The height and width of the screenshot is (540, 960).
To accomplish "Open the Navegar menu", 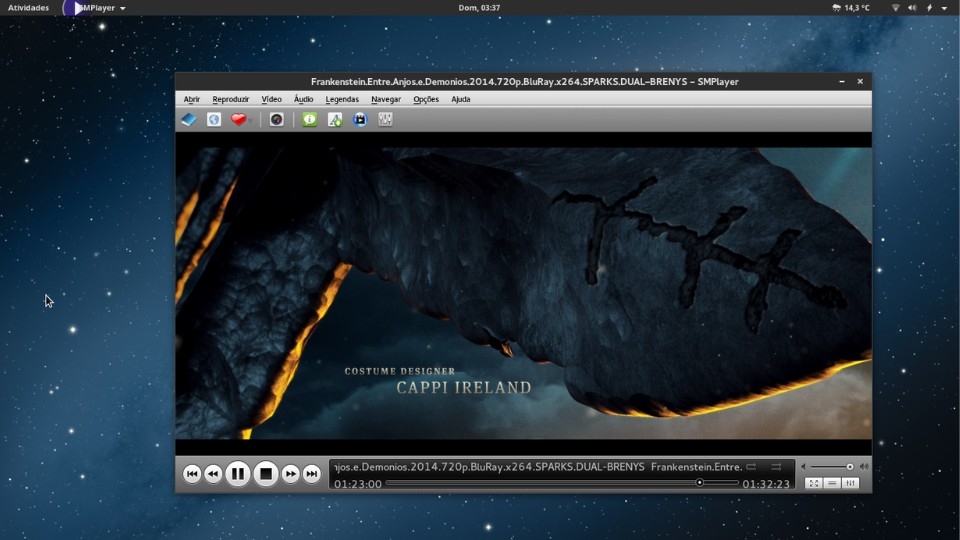I will point(386,99).
